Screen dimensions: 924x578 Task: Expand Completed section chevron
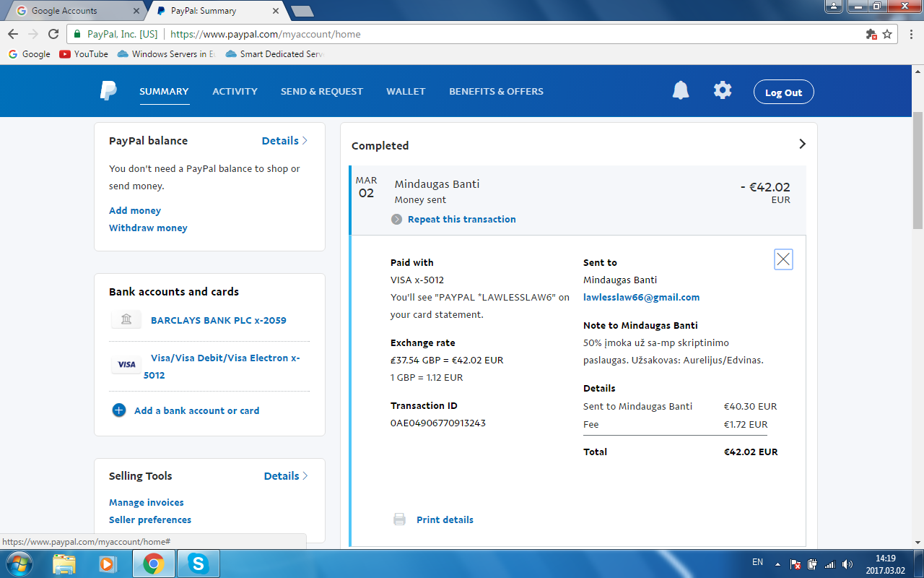coord(802,144)
